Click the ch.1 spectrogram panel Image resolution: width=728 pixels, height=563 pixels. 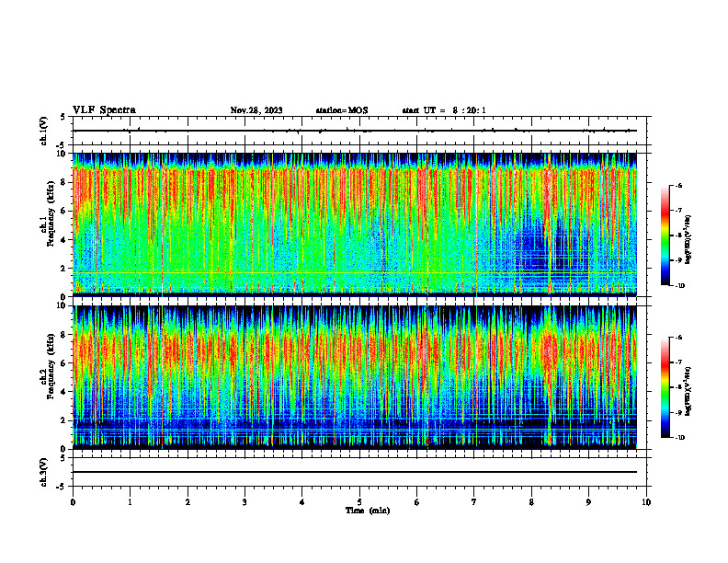(x=355, y=224)
